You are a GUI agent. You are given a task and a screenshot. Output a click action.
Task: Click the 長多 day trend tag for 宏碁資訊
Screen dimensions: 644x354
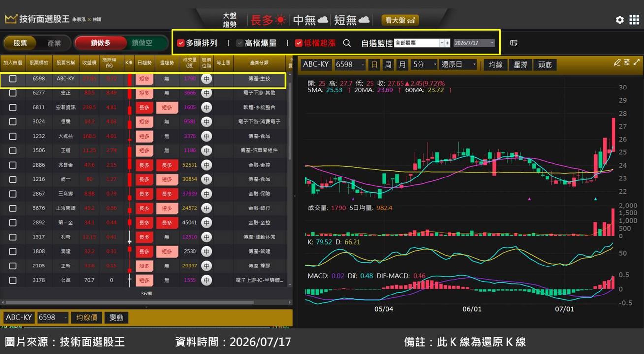click(144, 107)
